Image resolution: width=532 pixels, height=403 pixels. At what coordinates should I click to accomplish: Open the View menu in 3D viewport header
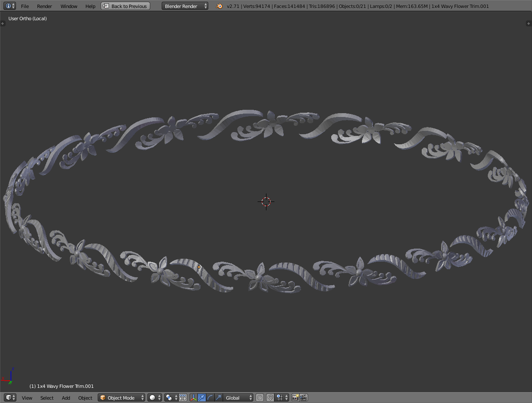[x=27, y=398]
